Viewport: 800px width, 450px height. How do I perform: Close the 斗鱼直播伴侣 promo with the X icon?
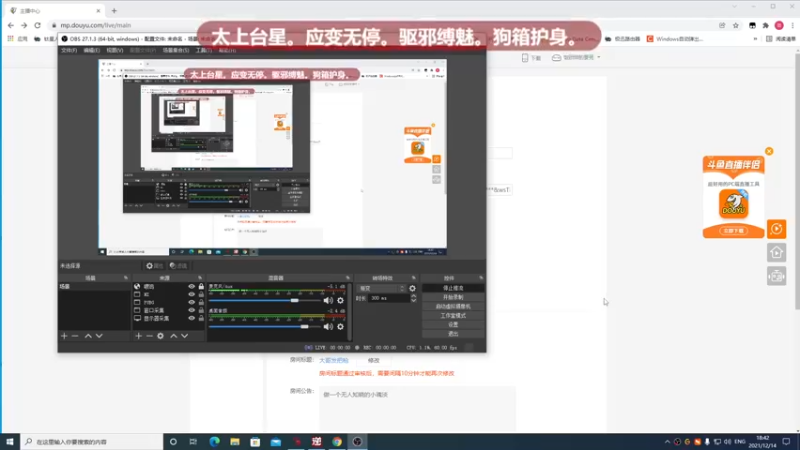[769, 152]
